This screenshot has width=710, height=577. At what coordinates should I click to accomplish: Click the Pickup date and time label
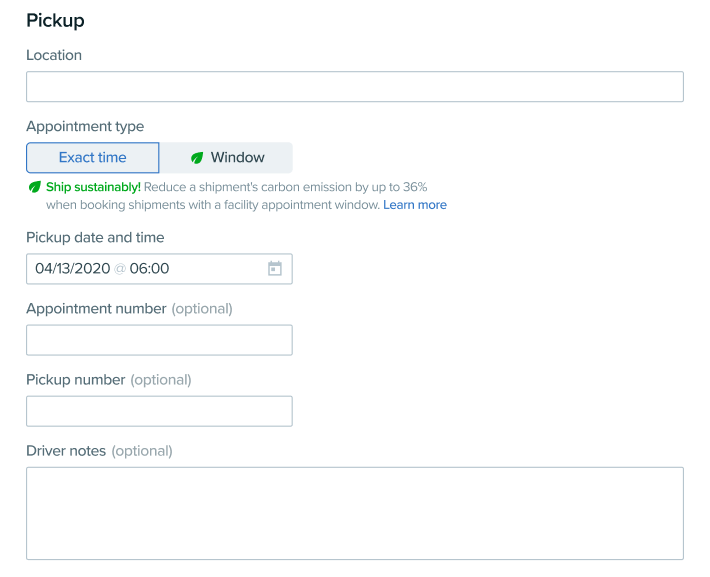95,237
